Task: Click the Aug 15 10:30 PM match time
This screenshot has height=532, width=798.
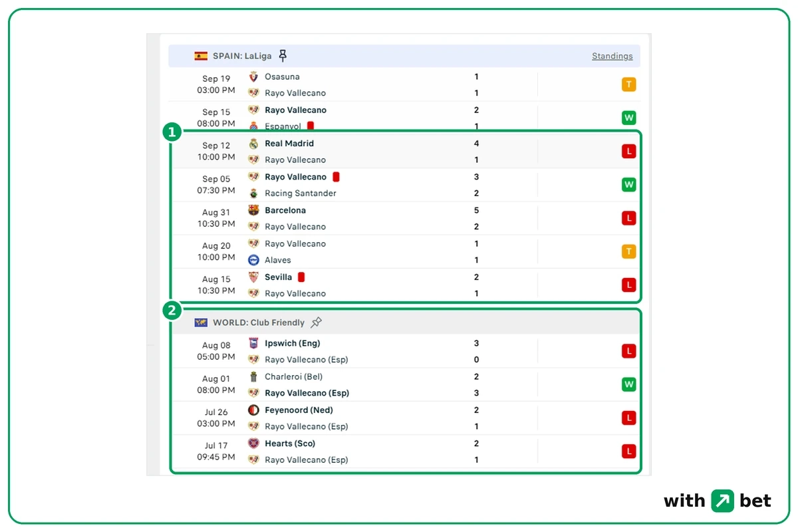Action: pos(216,285)
